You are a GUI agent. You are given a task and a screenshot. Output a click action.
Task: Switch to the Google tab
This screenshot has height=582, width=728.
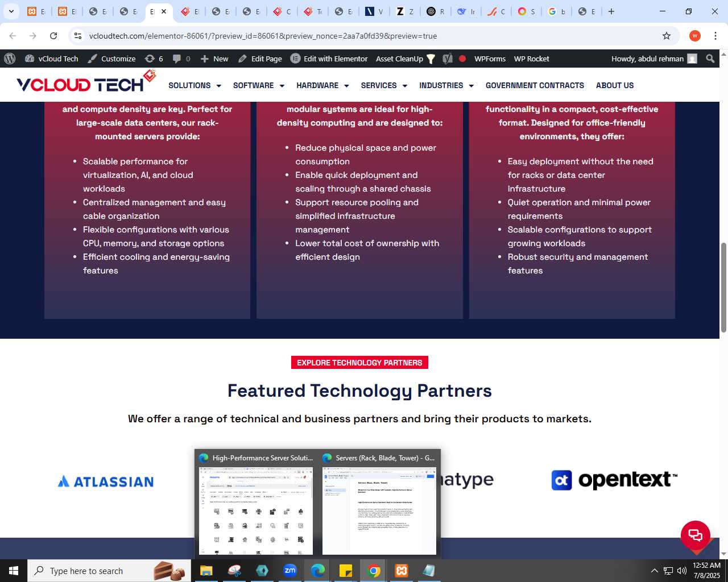[x=557, y=11]
